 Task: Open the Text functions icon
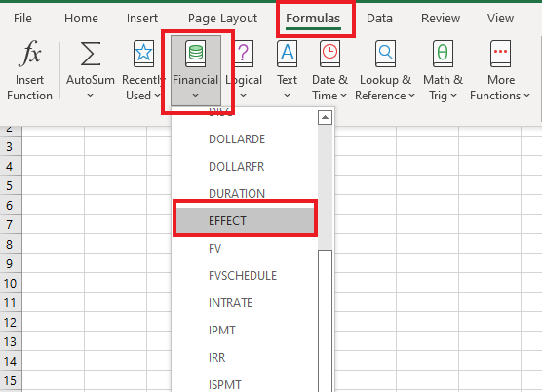pos(287,54)
